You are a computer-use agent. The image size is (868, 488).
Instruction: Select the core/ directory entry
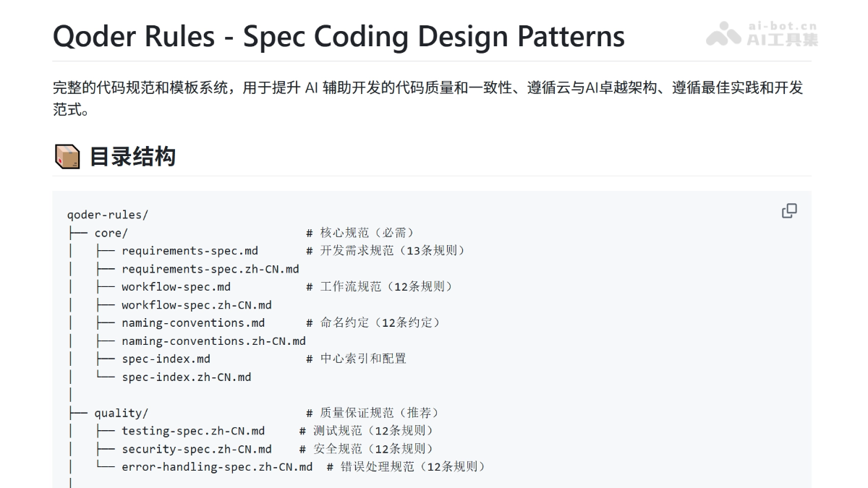point(111,233)
